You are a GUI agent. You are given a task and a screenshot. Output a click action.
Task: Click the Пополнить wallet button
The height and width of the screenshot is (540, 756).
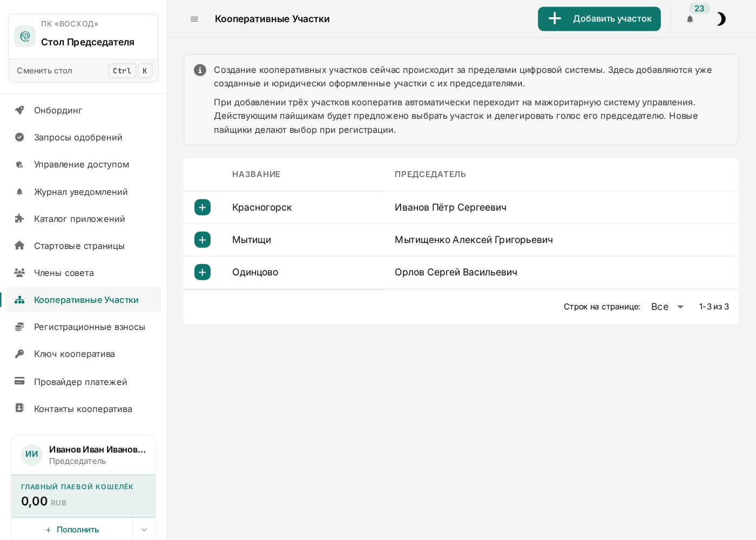click(x=72, y=530)
